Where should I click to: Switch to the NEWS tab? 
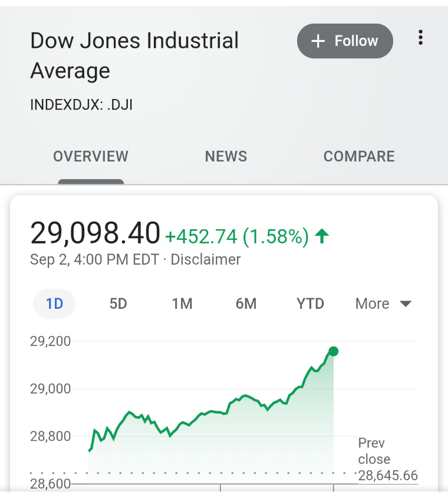pyautogui.click(x=226, y=156)
